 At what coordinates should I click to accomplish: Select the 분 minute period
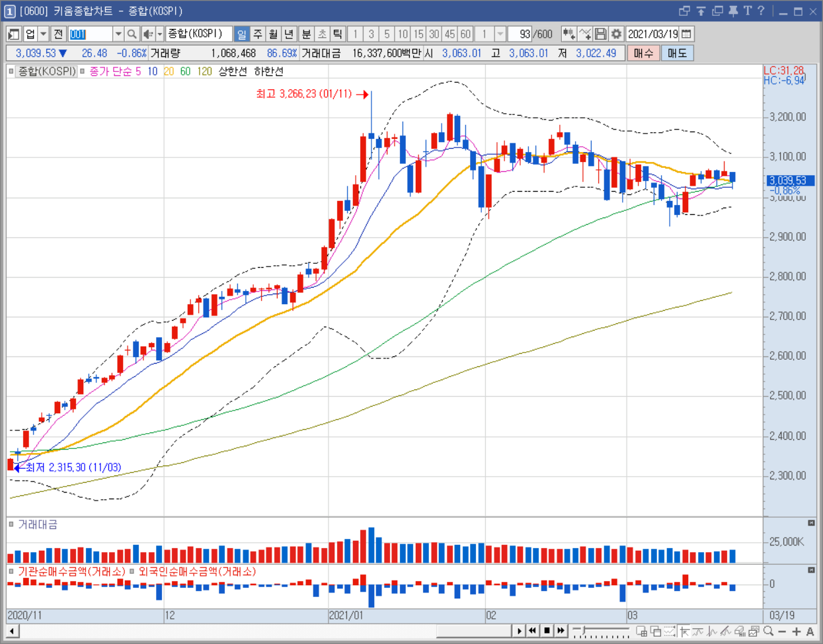tap(306, 34)
